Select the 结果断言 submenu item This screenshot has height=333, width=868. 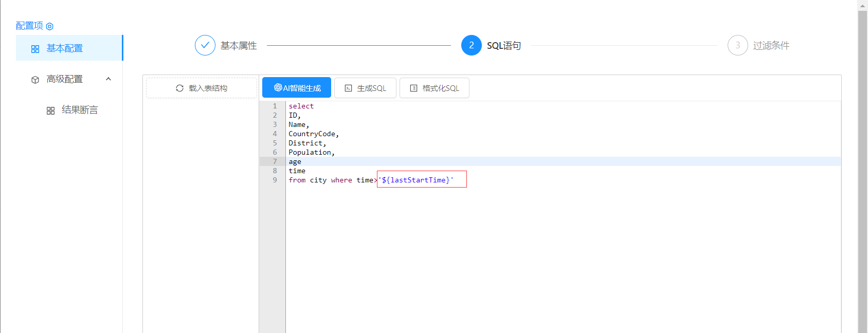[80, 110]
